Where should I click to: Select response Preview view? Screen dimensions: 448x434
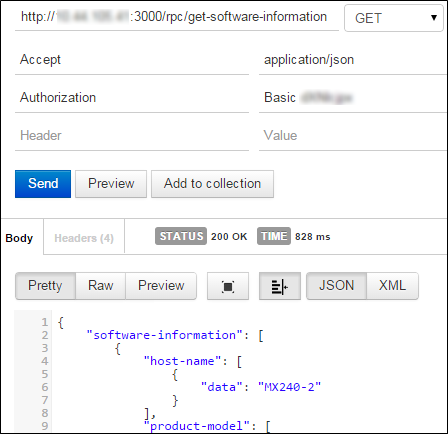point(161,286)
